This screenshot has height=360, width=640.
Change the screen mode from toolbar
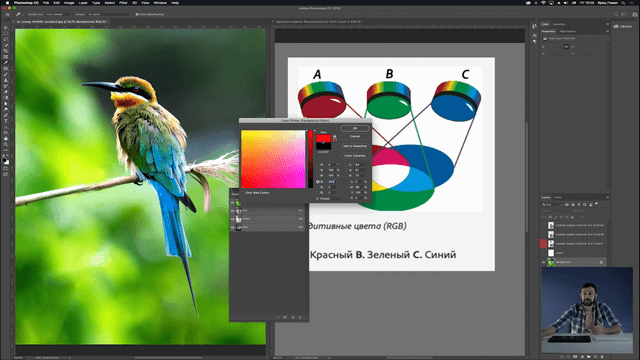[x=6, y=174]
